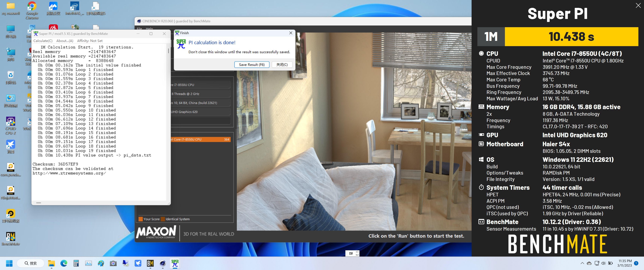This screenshot has width=644, height=270.
Task: Select the 雷电模拟器 desktop icon
Action: [10, 216]
